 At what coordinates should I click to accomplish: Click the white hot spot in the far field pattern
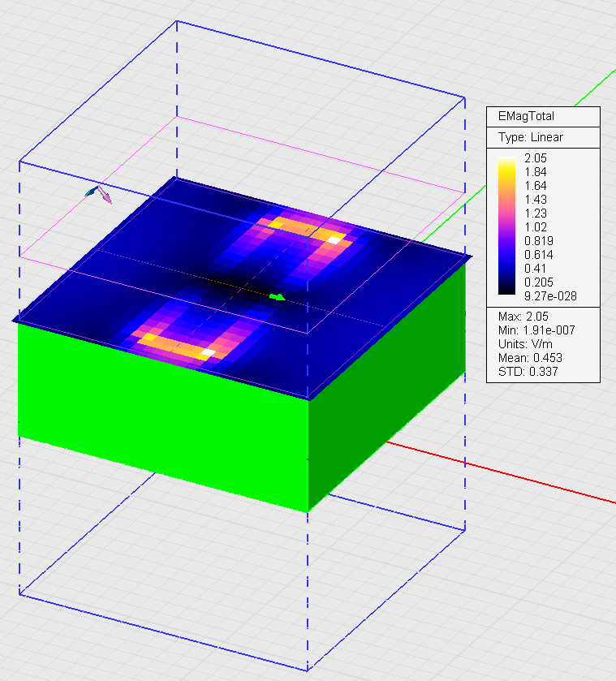click(334, 240)
